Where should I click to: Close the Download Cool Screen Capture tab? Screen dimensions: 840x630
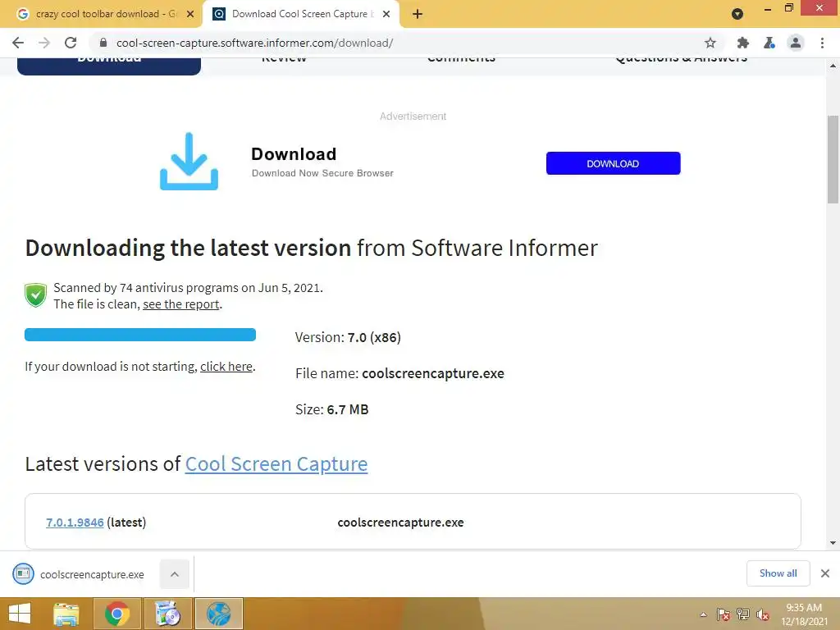(x=386, y=14)
